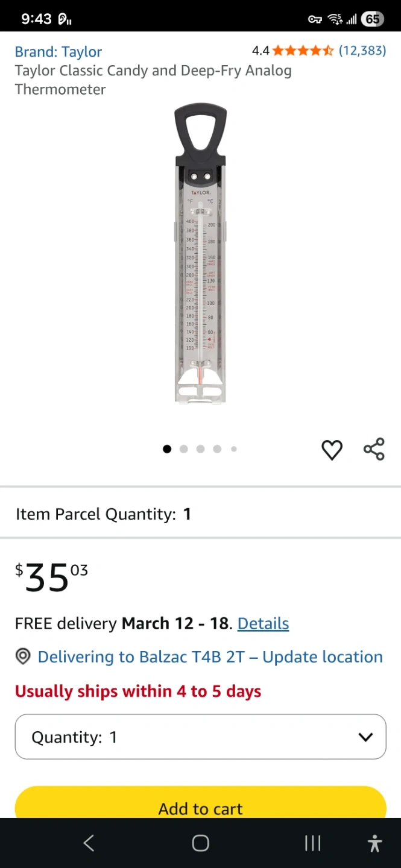Open the 12,383 customer reviews count
The image size is (401, 868).
(x=362, y=51)
